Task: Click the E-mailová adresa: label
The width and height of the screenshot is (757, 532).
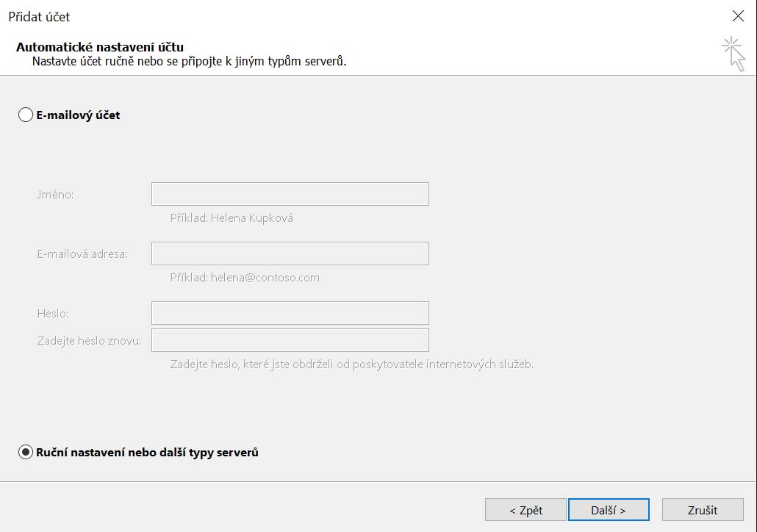Action: point(82,254)
